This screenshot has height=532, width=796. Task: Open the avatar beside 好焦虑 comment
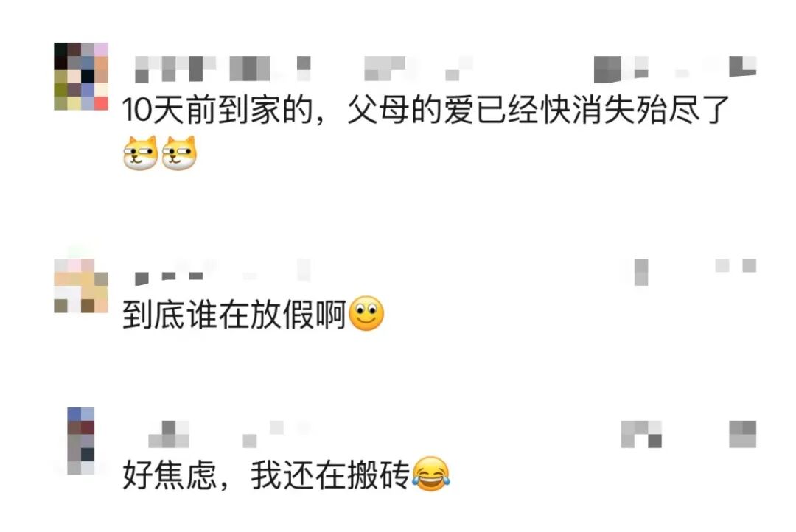81,441
